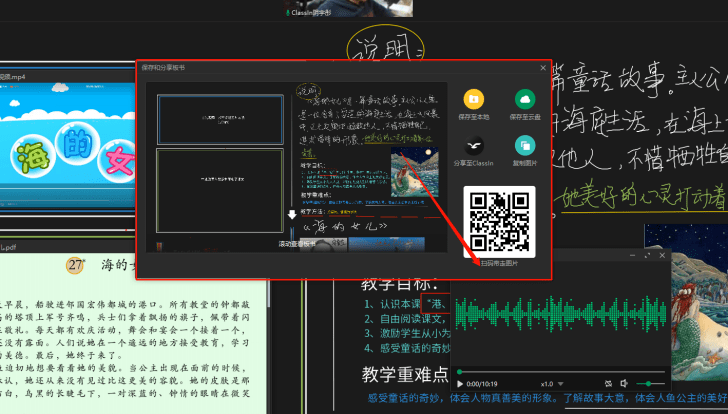Close the audio player window
The width and height of the screenshot is (728, 414).
pos(663,255)
